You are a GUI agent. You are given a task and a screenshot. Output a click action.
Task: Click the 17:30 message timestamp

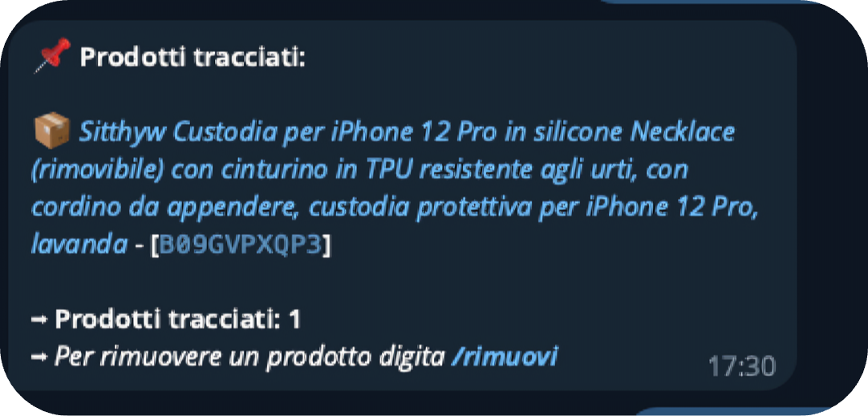point(742,367)
